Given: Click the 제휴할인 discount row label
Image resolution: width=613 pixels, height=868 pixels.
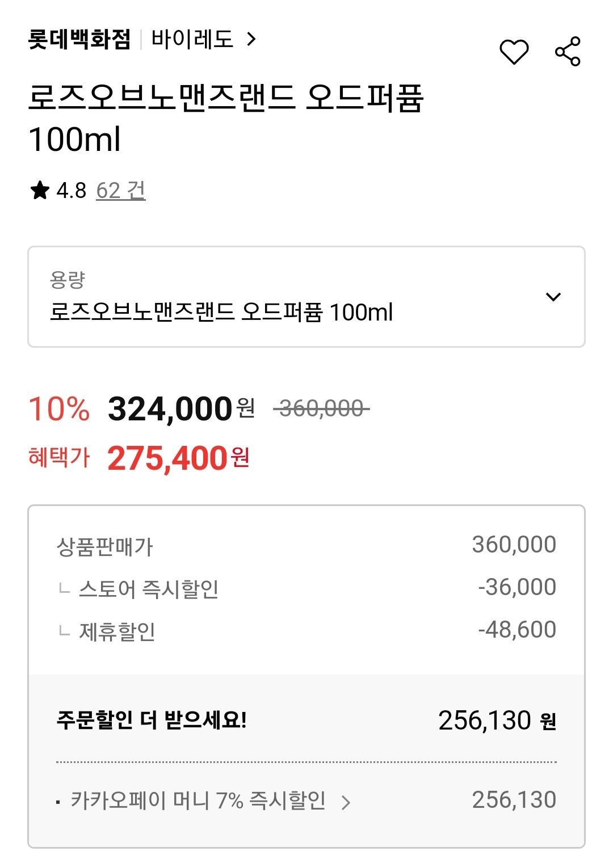Looking at the screenshot, I should coord(117,631).
